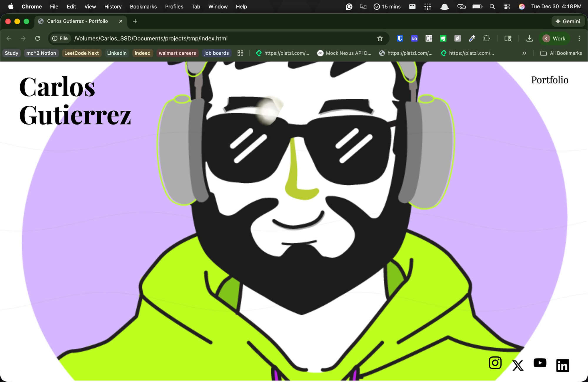Expand hidden bookmarks chevron
Viewport: 588px width, 382px height.
[x=524, y=53]
